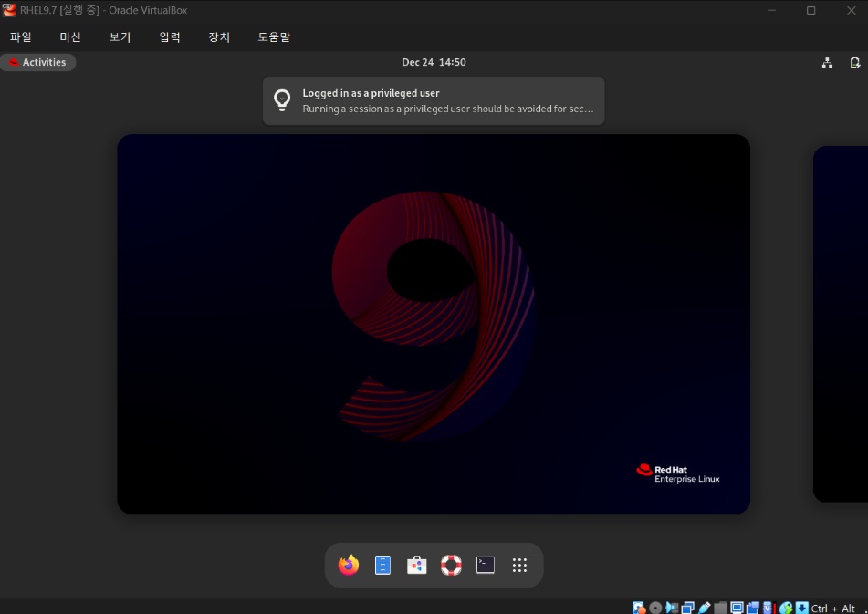Launch Terminal from the dock
The width and height of the screenshot is (868, 614).
coord(486,565)
